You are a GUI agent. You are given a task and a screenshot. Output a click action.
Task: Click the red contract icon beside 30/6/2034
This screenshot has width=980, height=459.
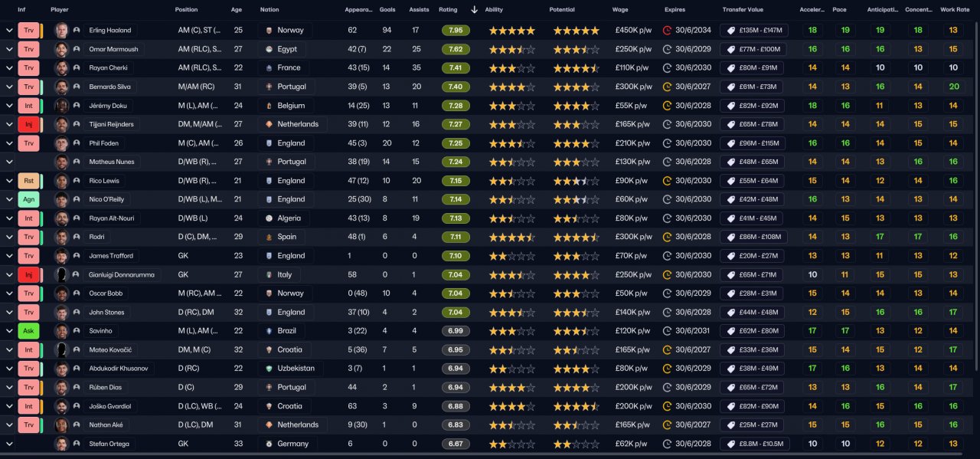click(x=667, y=31)
